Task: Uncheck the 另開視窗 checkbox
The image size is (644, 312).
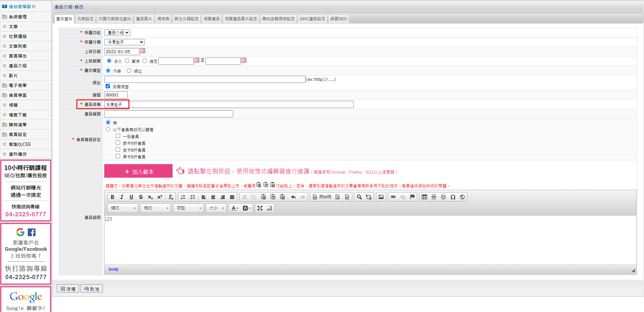Action: [x=108, y=86]
